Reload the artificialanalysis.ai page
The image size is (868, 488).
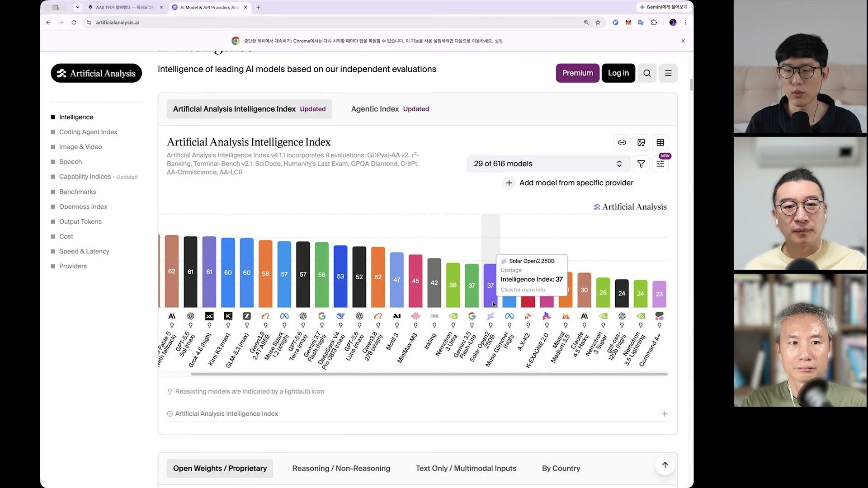tap(74, 22)
